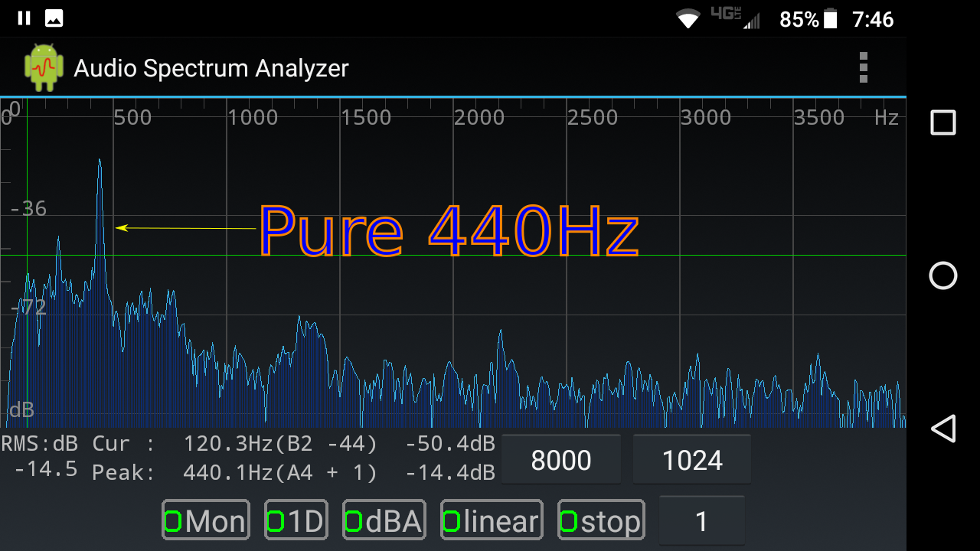Toggle the 1D display mode
The image size is (980, 551).
click(296, 520)
